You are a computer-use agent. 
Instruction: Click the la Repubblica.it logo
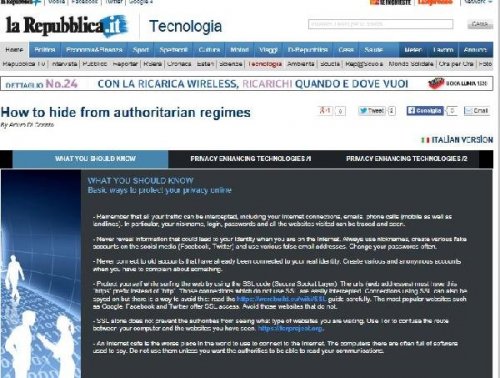click(66, 26)
